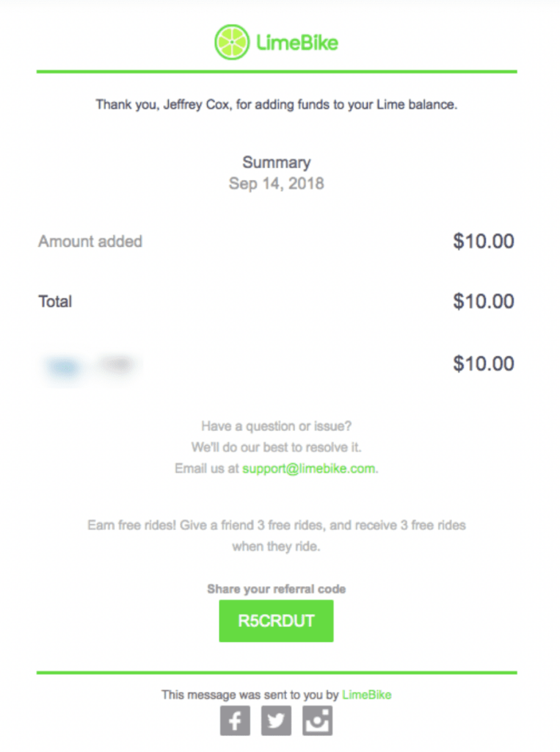Click the Sep 14, 2018 date
Image resolution: width=560 pixels, height=752 pixels.
point(277,184)
